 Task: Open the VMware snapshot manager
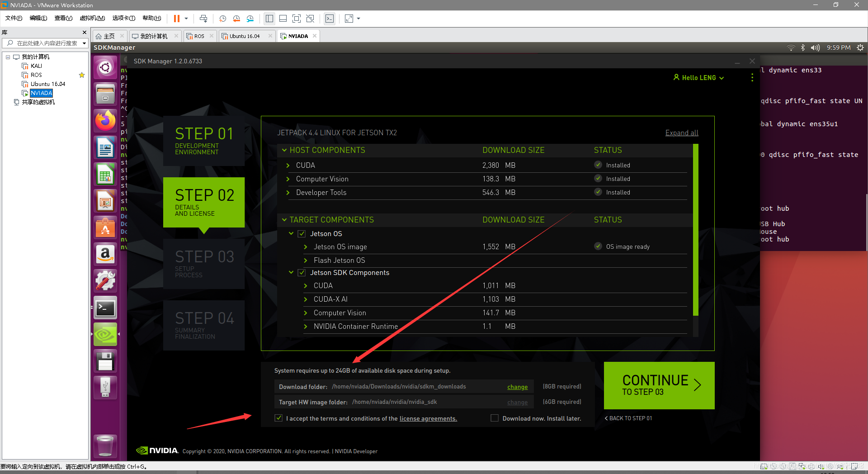pyautogui.click(x=250, y=19)
